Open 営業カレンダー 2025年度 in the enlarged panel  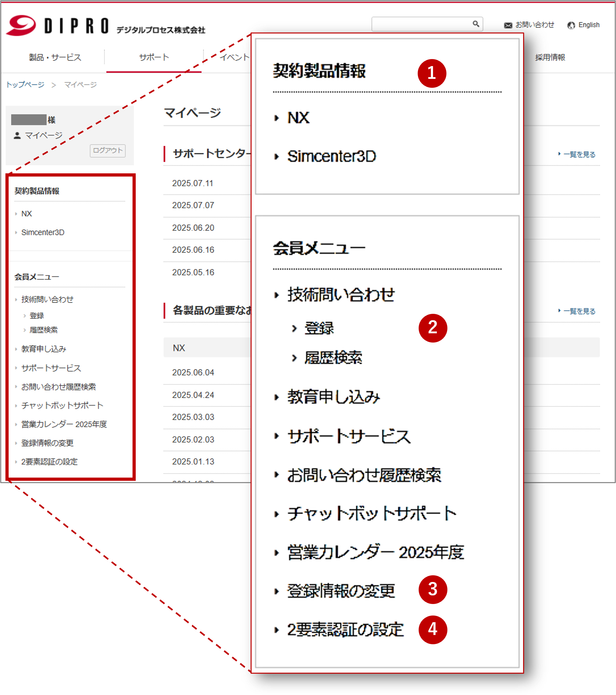pos(376,552)
